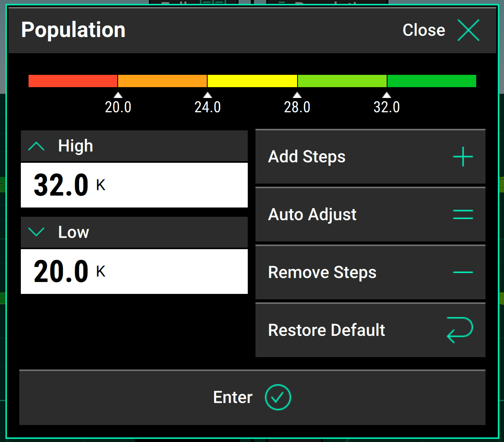
Task: Confirm settings with the Enter button
Action: coord(252,397)
